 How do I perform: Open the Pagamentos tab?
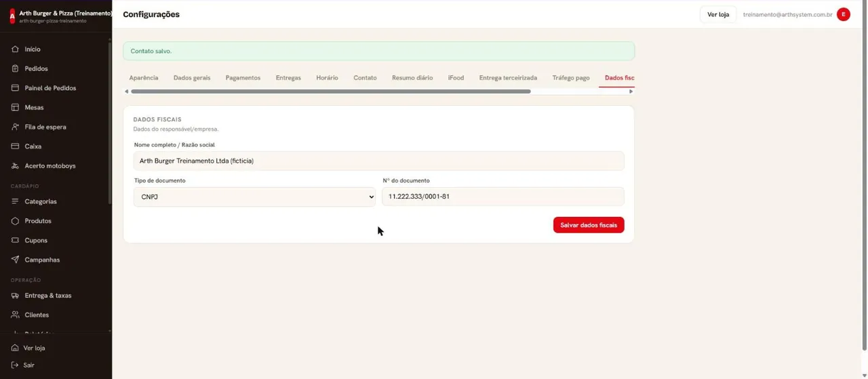[x=243, y=78]
